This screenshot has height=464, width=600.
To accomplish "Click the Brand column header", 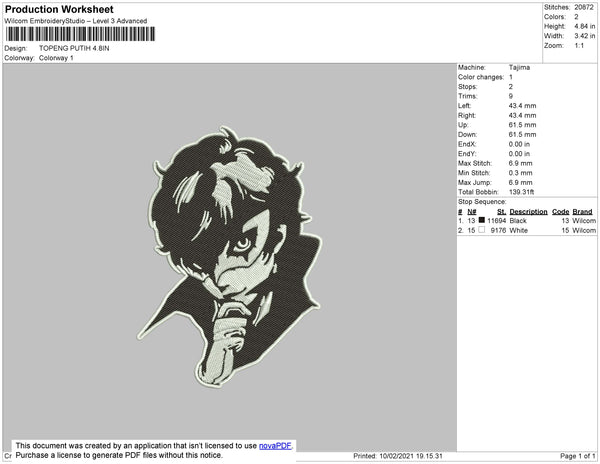I will (582, 212).
